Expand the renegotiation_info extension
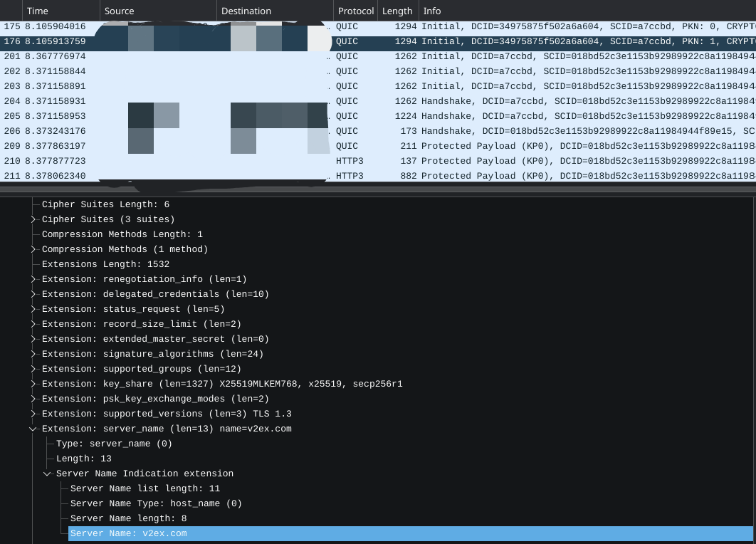This screenshot has width=756, height=544. click(x=33, y=279)
